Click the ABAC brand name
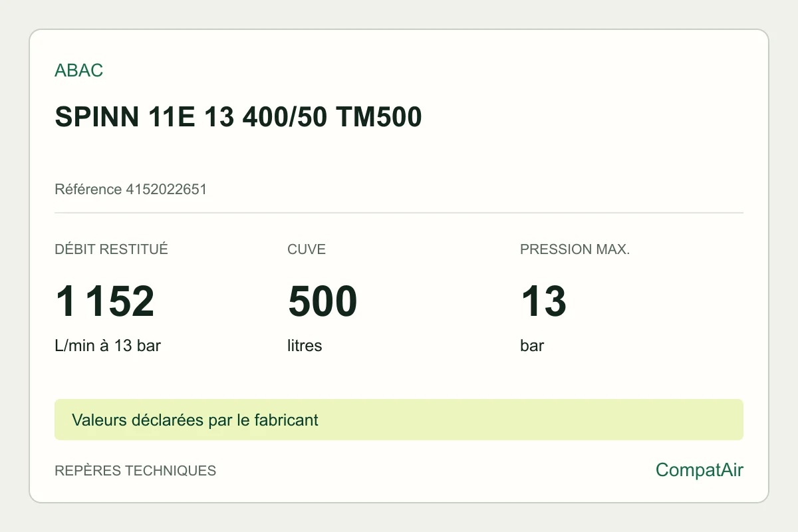798x532 pixels. pyautogui.click(x=78, y=70)
